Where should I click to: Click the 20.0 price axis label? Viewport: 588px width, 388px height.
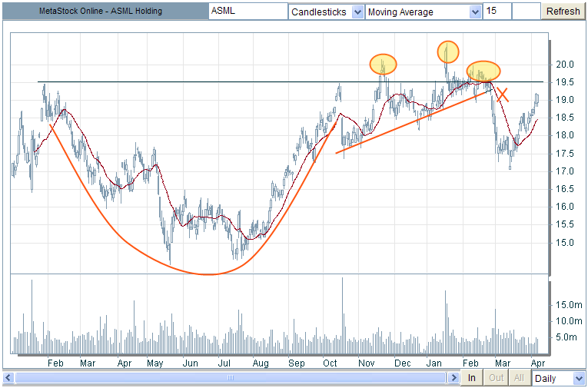[565, 65]
